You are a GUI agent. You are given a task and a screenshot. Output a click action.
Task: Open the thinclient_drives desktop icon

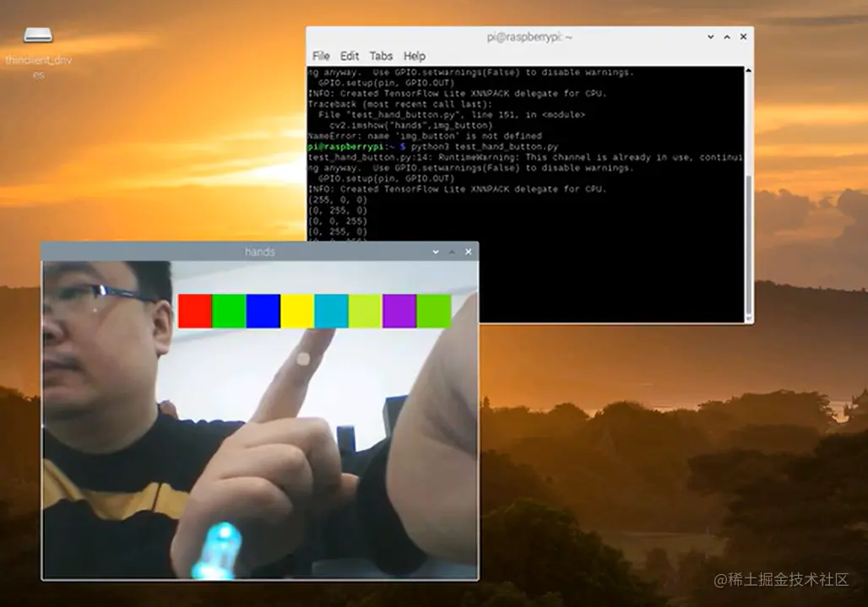click(x=38, y=51)
